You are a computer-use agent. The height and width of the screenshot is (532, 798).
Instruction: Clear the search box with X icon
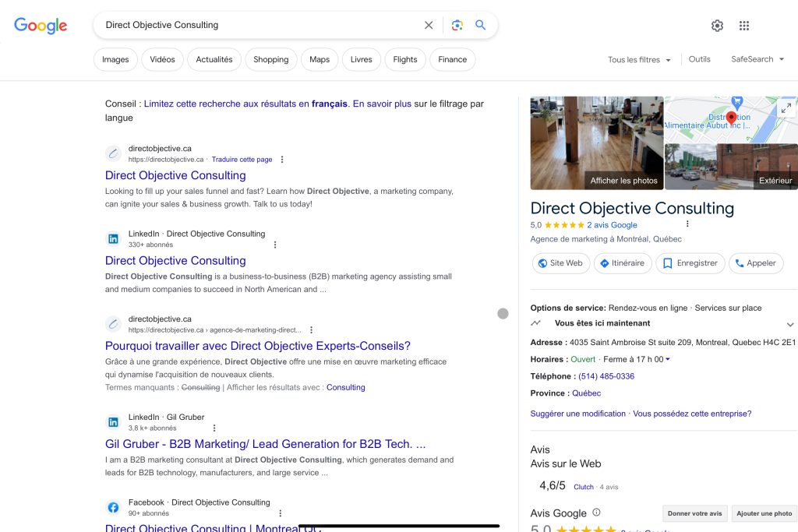429,25
